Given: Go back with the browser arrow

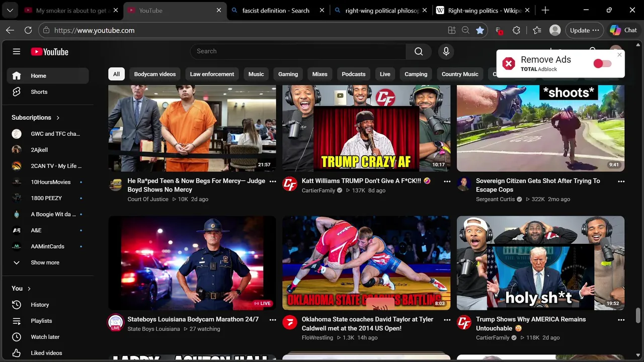Looking at the screenshot, I should point(10,30).
